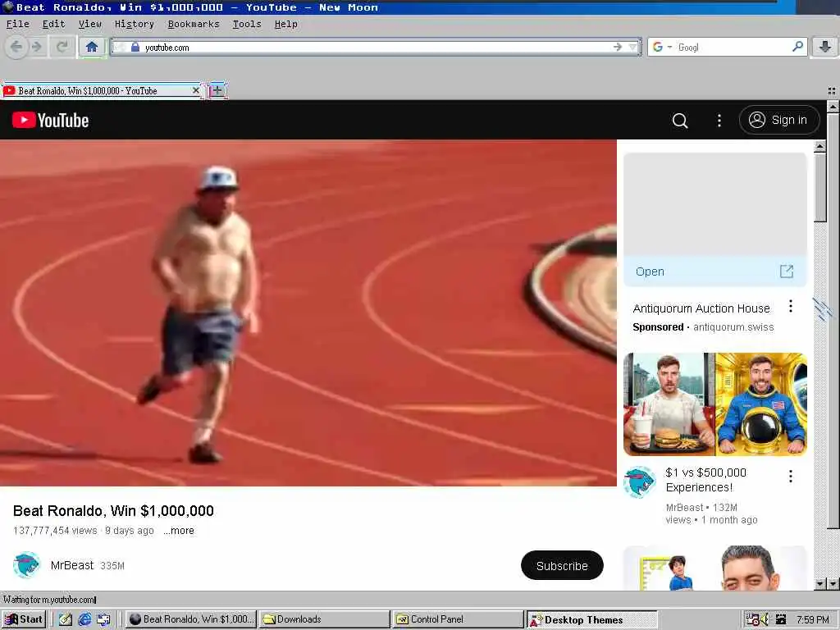Image resolution: width=840 pixels, height=630 pixels.
Task: Select the Beat Ronaldo YouTube tab
Action: pos(102,90)
